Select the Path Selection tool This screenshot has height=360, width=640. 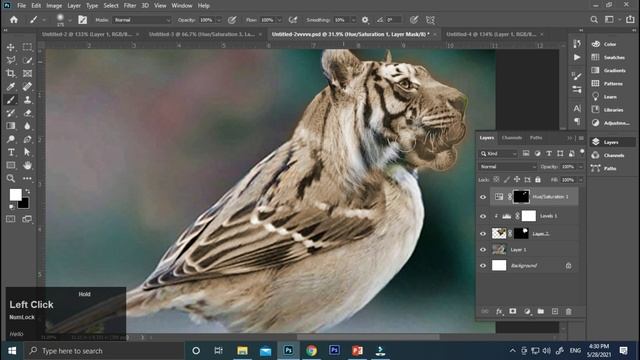click(27, 152)
